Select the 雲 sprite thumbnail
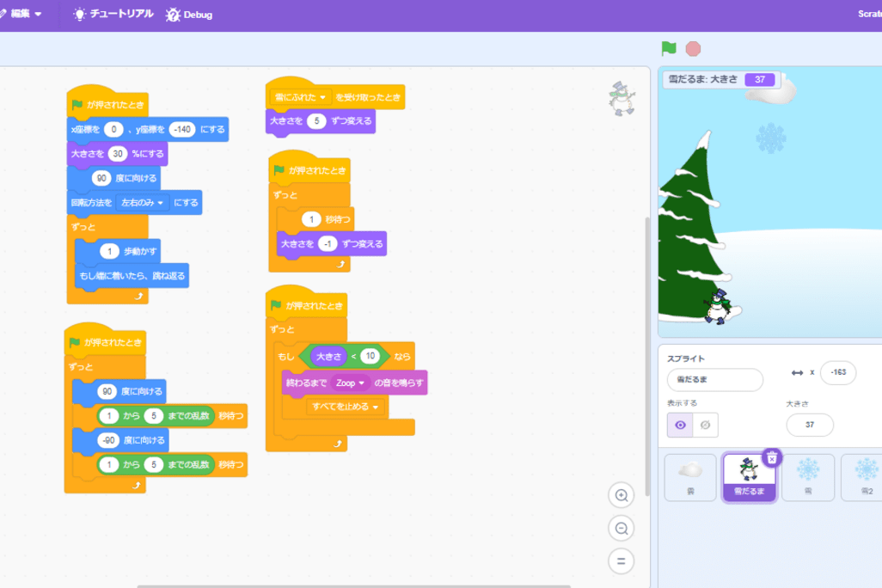 click(689, 477)
